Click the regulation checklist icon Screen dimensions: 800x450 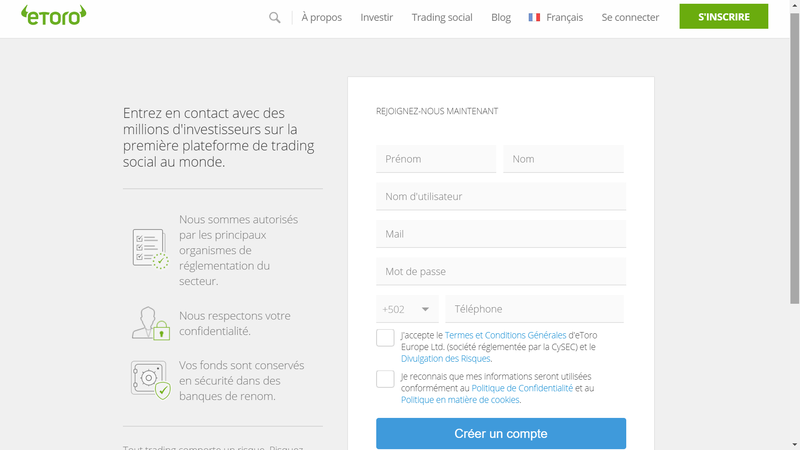150,248
